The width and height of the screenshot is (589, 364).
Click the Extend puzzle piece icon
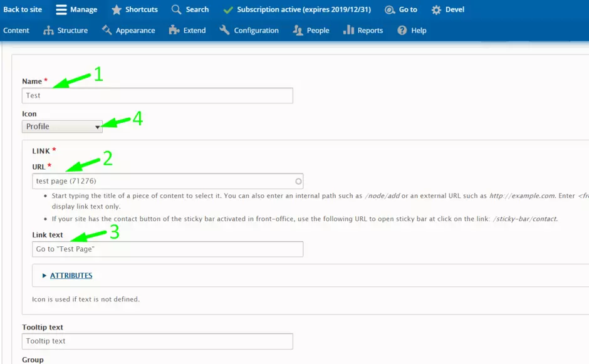[x=174, y=31]
